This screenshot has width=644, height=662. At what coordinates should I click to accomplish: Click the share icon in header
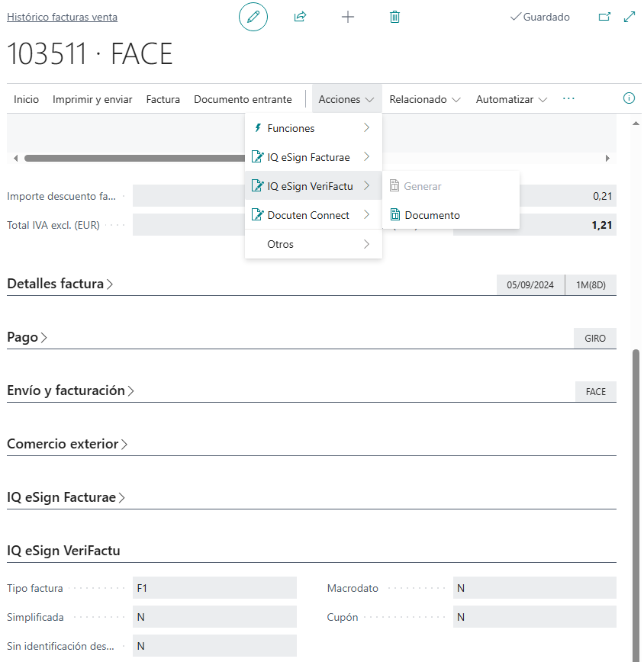pos(300,17)
